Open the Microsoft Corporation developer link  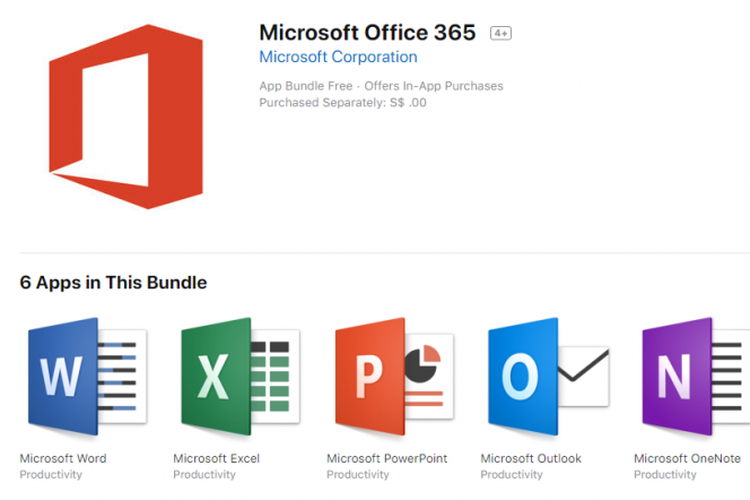(338, 57)
